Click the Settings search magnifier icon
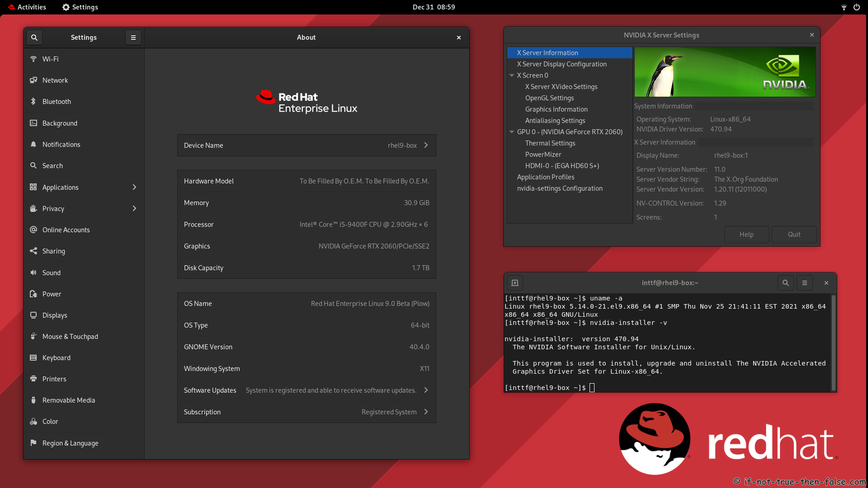The height and width of the screenshot is (488, 868). coord(34,38)
